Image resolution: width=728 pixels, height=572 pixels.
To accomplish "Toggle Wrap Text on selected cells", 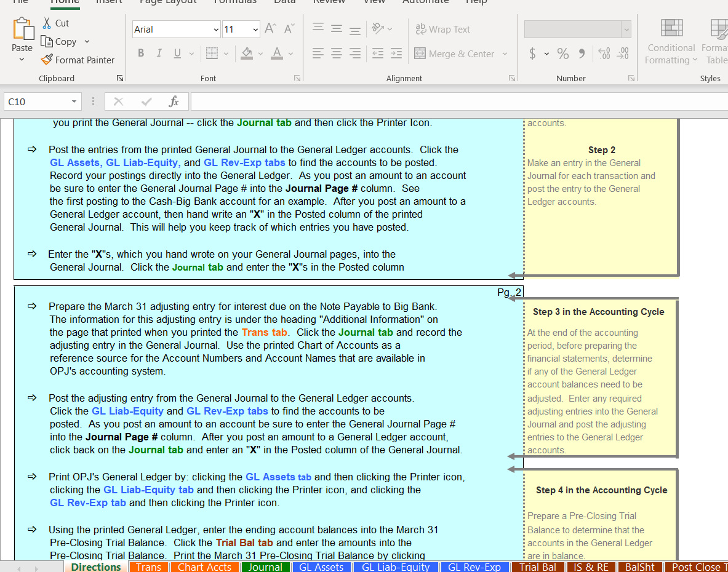I will (442, 30).
